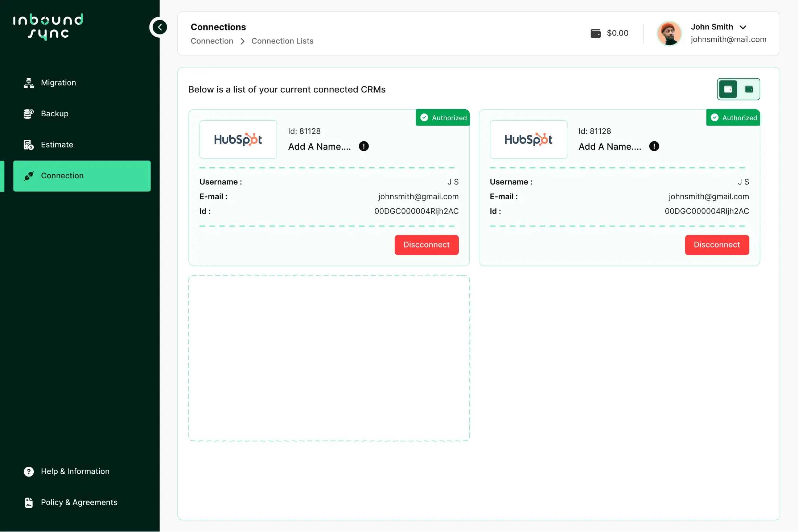Click info icon on first HubSpot card
The height and width of the screenshot is (532, 798).
pyautogui.click(x=363, y=146)
